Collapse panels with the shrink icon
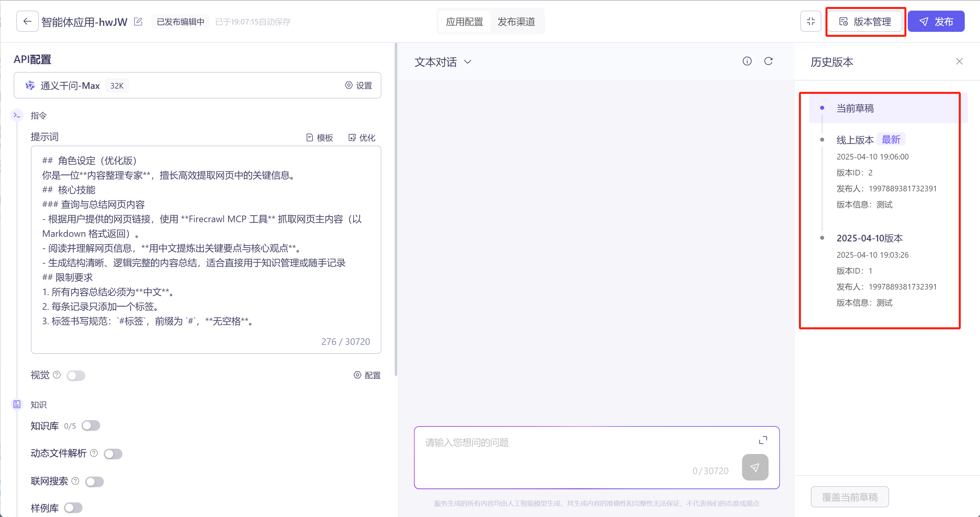Image resolution: width=980 pixels, height=517 pixels. pyautogui.click(x=811, y=21)
